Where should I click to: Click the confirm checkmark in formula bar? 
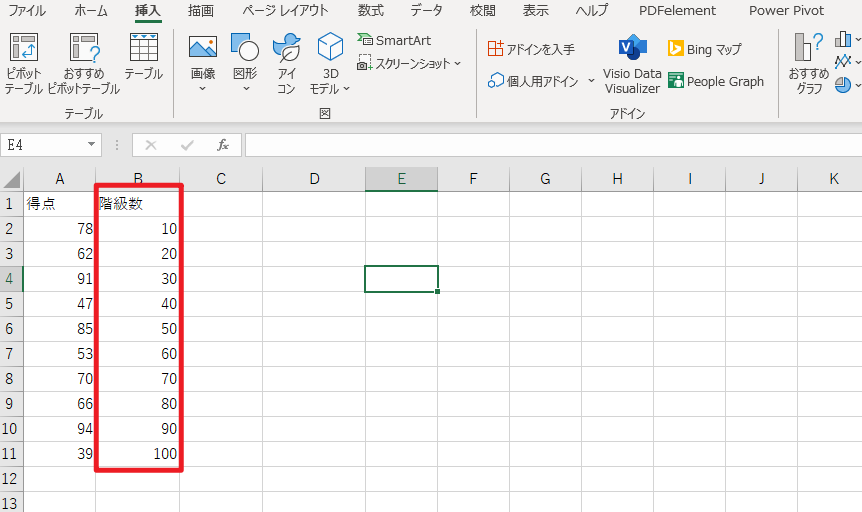187,145
